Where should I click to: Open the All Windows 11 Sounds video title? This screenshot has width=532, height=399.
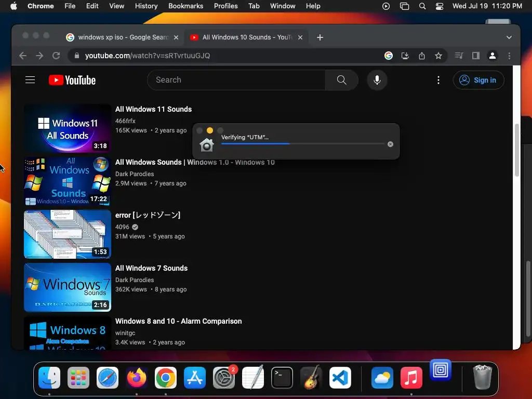153,109
